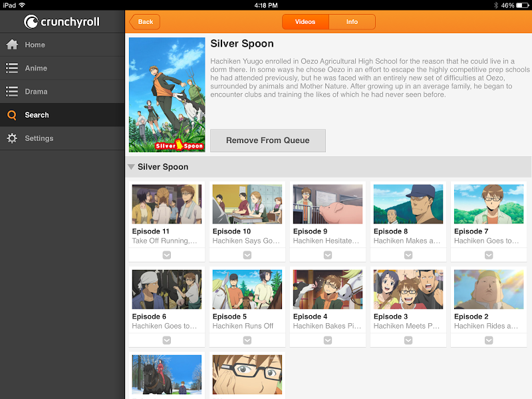Click the Settings gear icon

(x=12, y=138)
